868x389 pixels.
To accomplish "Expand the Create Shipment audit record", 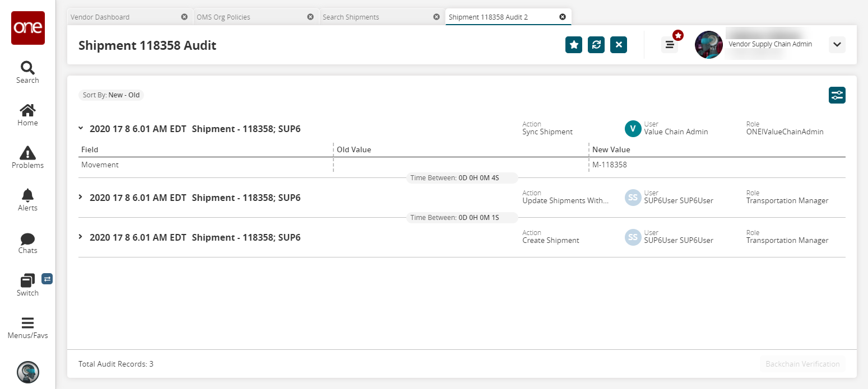I will pyautogui.click(x=81, y=237).
